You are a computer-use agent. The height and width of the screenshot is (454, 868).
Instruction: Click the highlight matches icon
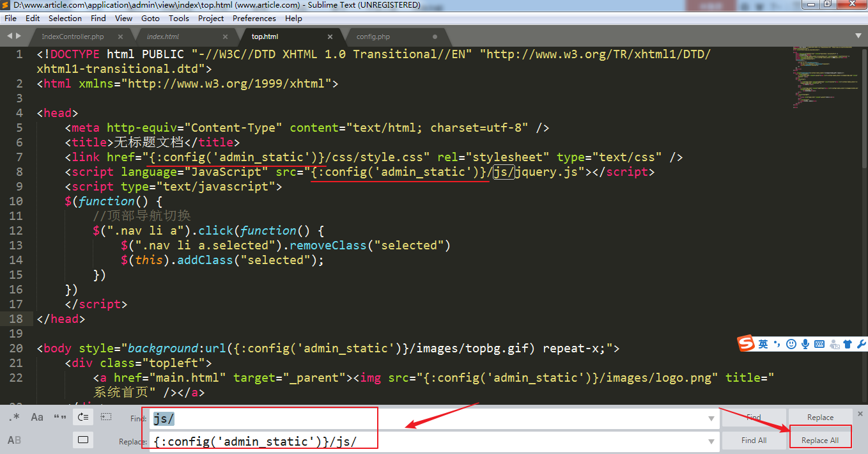pos(82,440)
